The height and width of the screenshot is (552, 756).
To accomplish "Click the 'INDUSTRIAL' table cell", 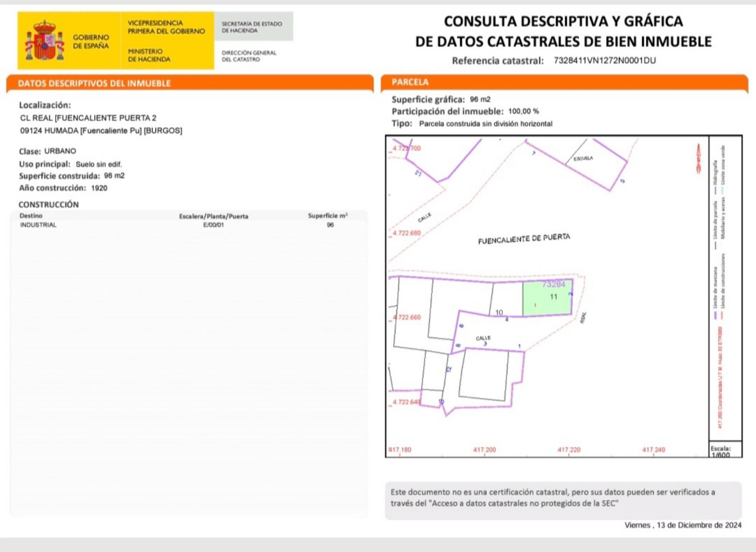I will [x=38, y=225].
